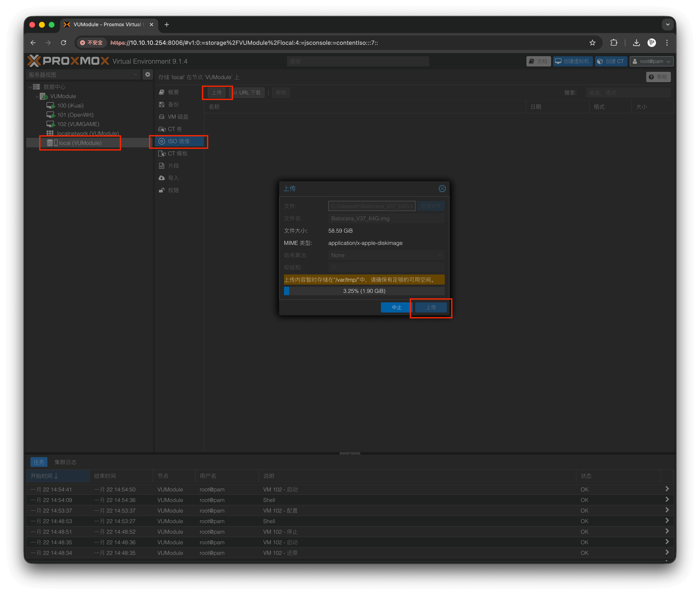700x595 pixels.
Task: Click the upload progress bar
Action: click(x=364, y=291)
